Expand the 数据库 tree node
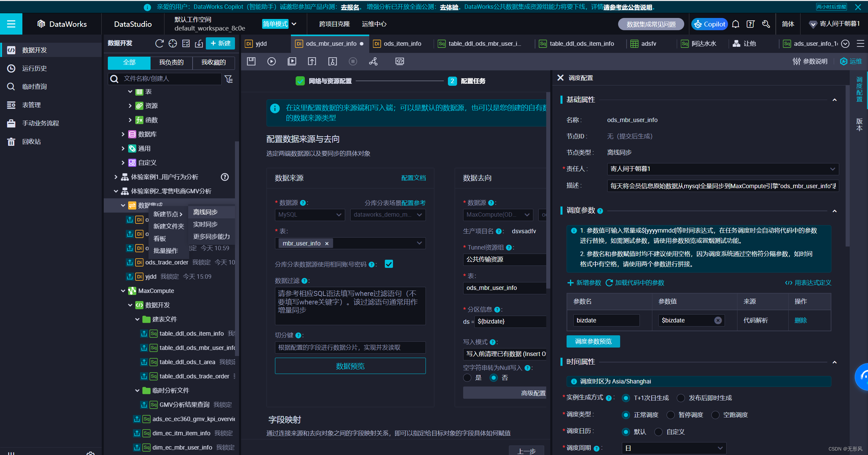Image resolution: width=868 pixels, height=455 pixels. click(x=123, y=134)
